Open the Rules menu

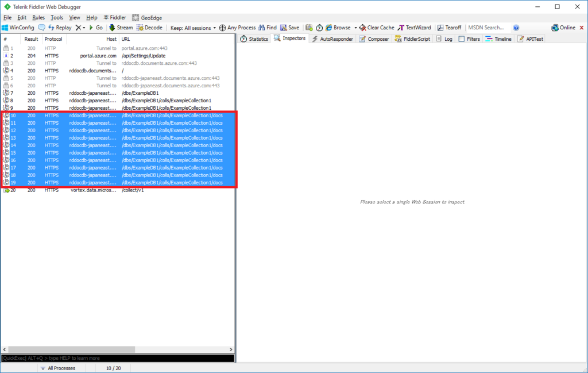pyautogui.click(x=38, y=18)
